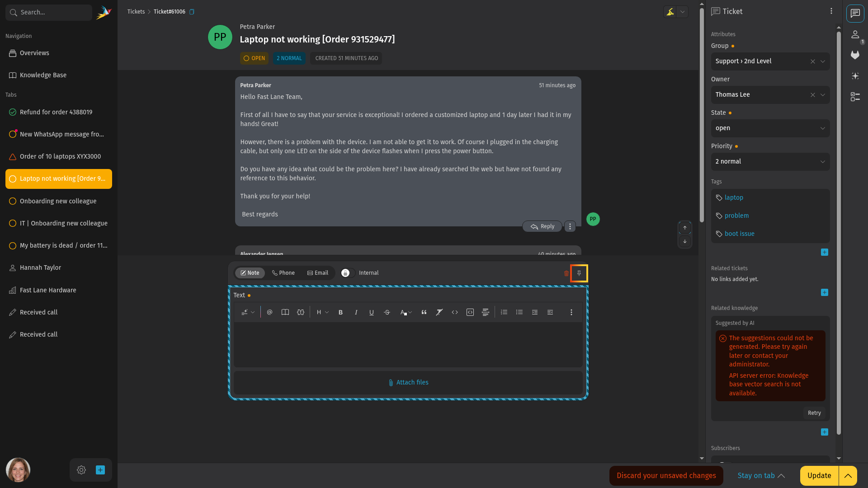Insert a code block in the editor

pyautogui.click(x=470, y=312)
